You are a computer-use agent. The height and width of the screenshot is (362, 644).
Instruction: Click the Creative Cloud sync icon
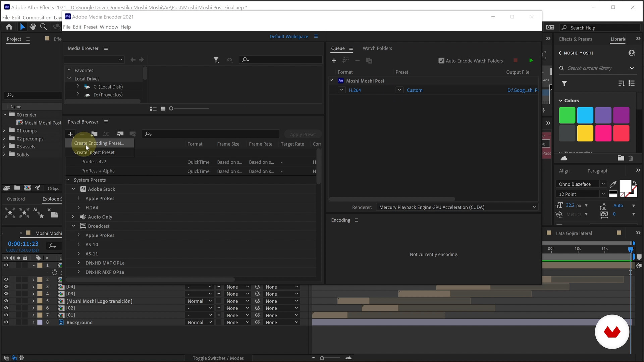564,158
